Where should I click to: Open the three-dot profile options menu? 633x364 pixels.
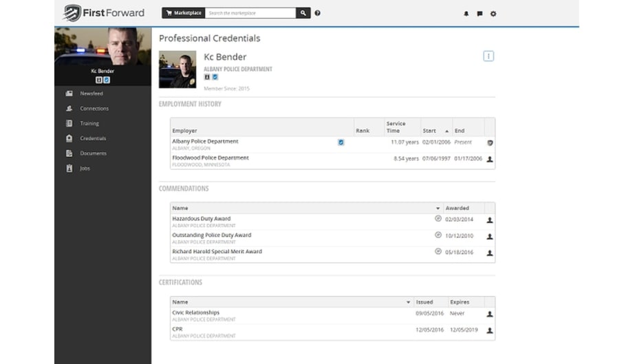tap(489, 56)
